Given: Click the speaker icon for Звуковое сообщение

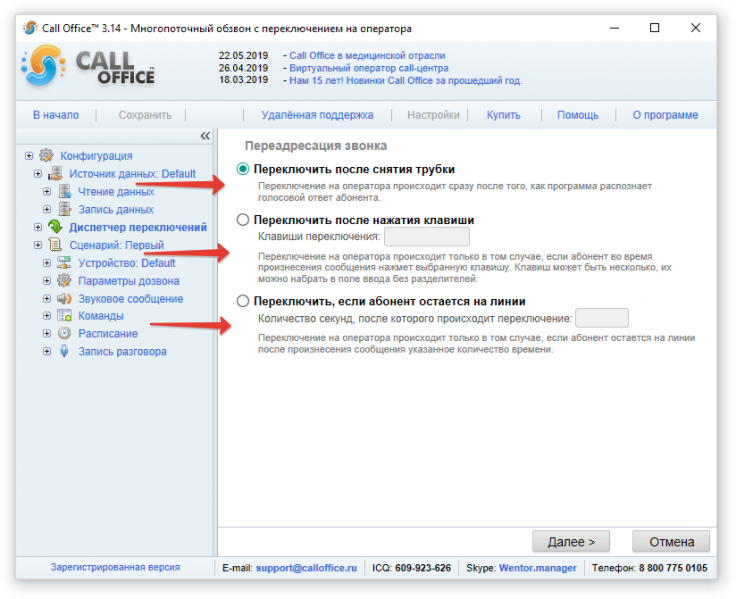Looking at the screenshot, I should (64, 299).
